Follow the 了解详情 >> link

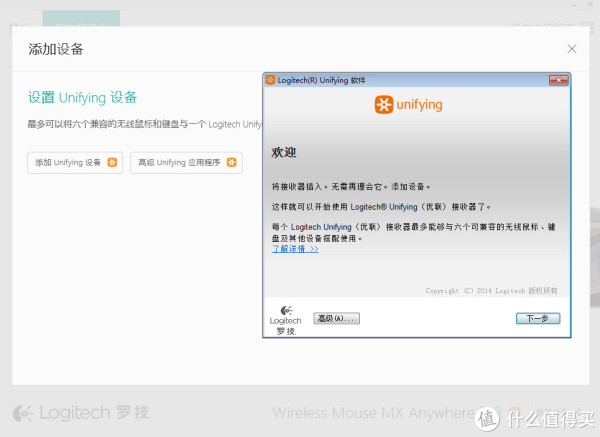click(x=295, y=249)
